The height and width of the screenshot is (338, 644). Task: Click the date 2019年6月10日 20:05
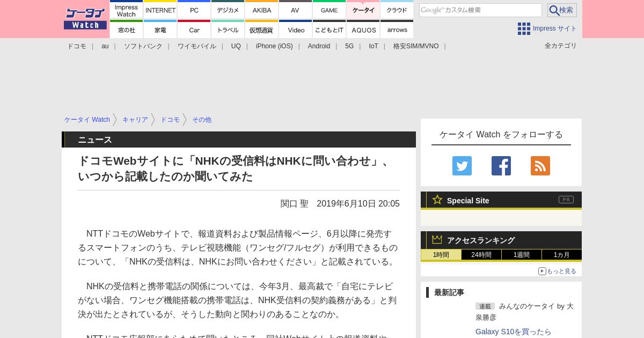pyautogui.click(x=358, y=204)
